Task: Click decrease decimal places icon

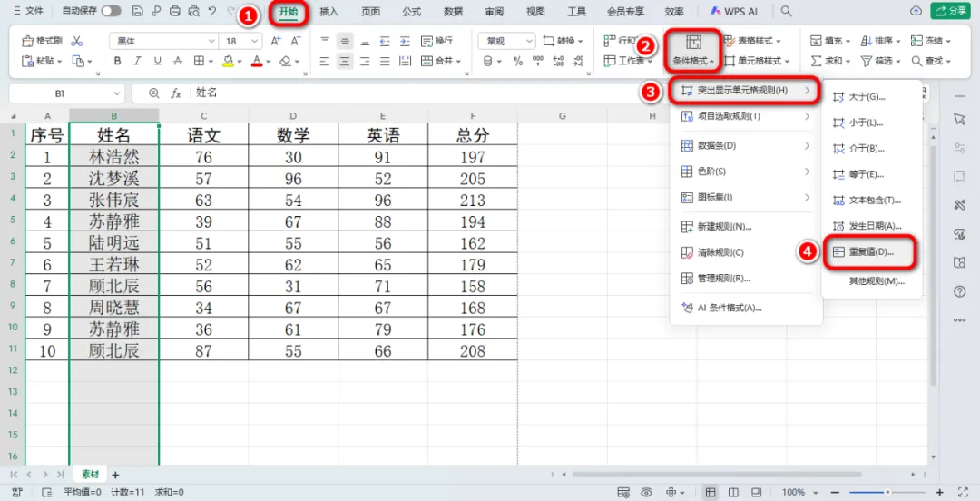Action: [x=578, y=62]
